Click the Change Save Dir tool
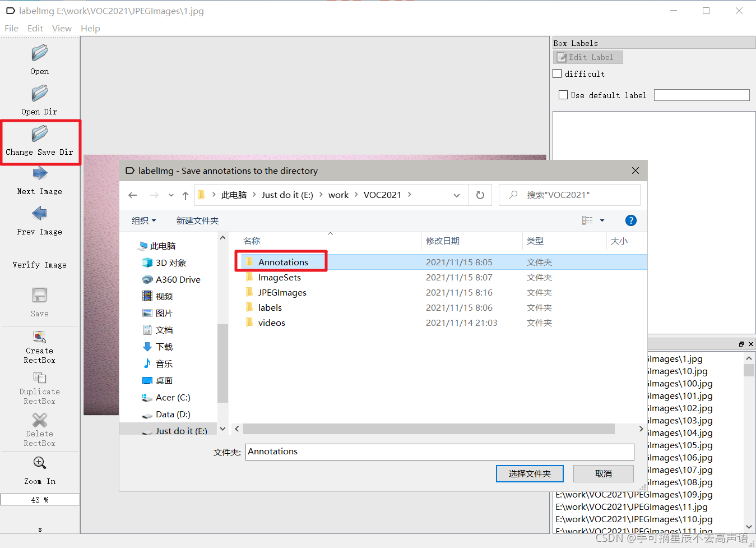 pyautogui.click(x=40, y=141)
